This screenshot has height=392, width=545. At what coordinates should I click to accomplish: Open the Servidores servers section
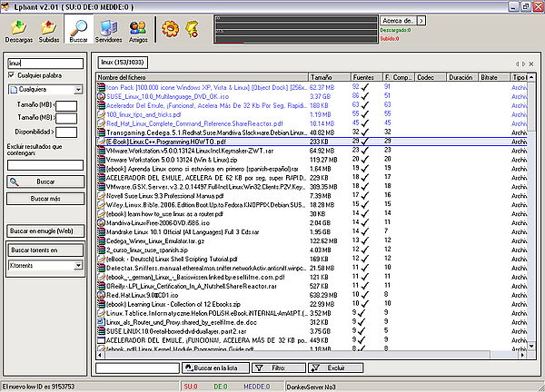pos(108,31)
